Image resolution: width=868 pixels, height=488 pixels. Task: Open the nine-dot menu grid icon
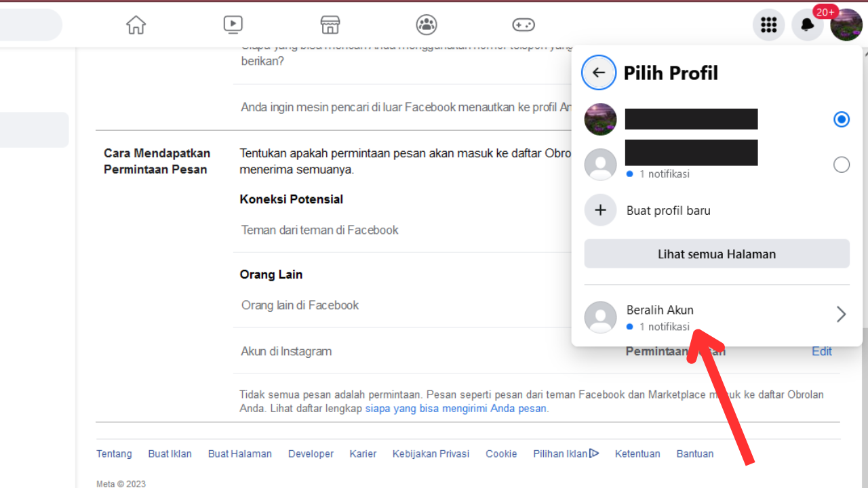click(x=769, y=26)
